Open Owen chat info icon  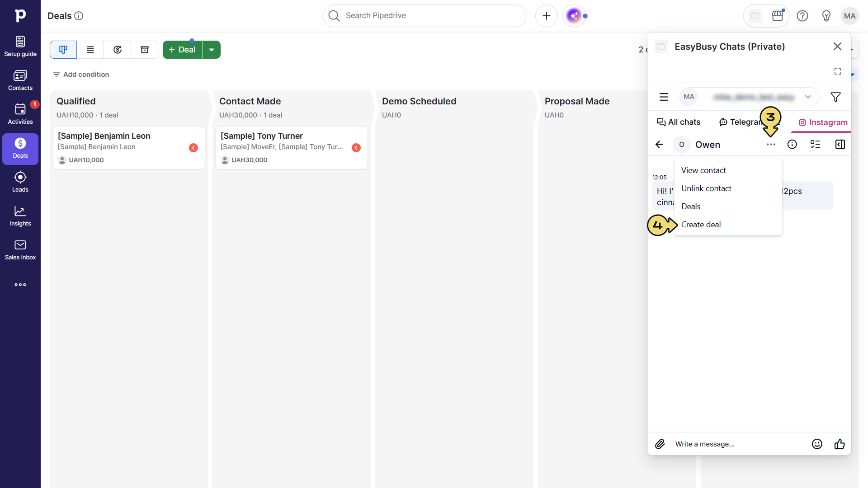(x=792, y=145)
